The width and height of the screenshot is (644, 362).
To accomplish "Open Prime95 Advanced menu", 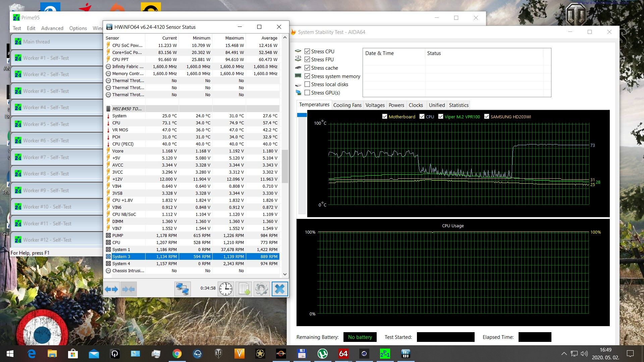I will 52,28.
